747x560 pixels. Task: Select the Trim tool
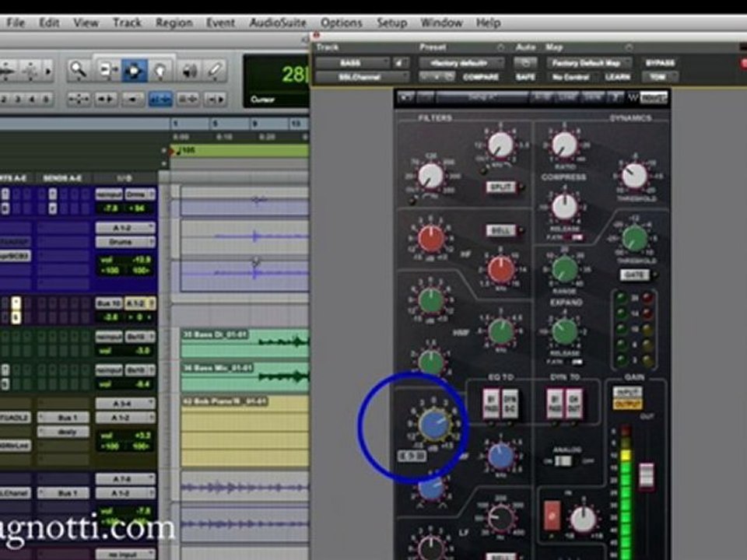click(108, 71)
